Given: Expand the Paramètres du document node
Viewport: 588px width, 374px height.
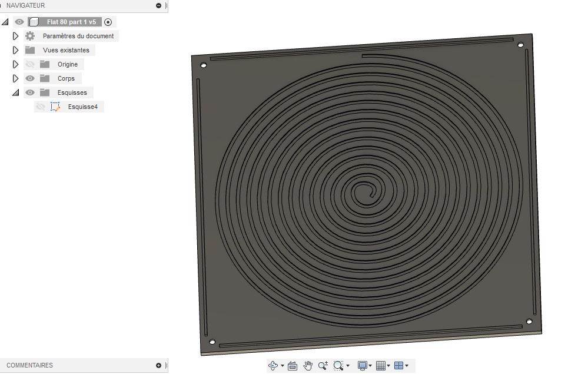Looking at the screenshot, I should pyautogui.click(x=15, y=36).
